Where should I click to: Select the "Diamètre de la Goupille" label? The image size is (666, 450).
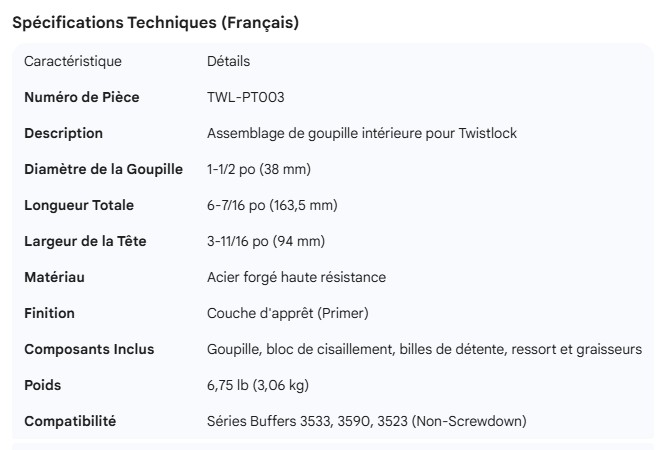[103, 169]
